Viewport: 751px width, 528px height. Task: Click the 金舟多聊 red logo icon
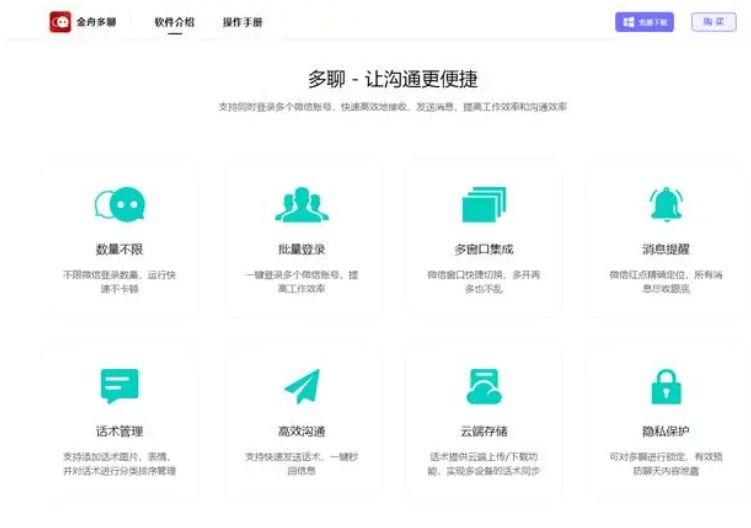click(60, 22)
